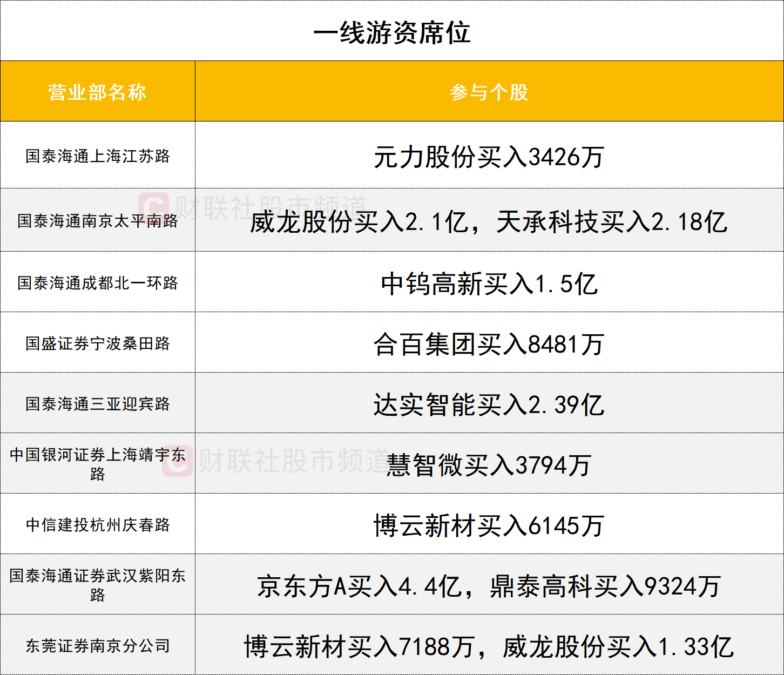Select the cell 国泰海通证券武汉紫阳东路

coord(98,584)
